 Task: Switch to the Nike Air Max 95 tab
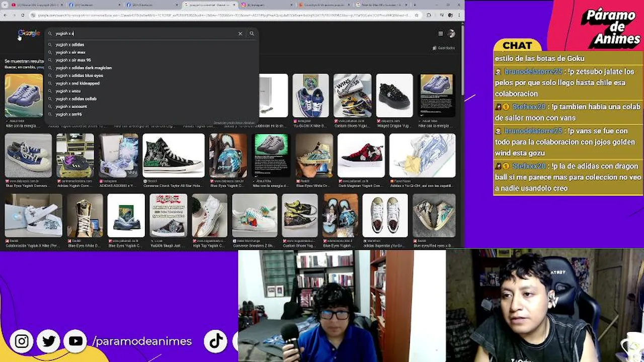[x=381, y=5]
